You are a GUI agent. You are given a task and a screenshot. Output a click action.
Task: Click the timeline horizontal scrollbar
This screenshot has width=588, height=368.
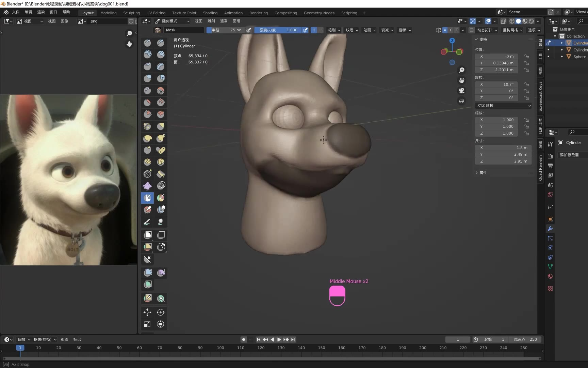point(272,358)
